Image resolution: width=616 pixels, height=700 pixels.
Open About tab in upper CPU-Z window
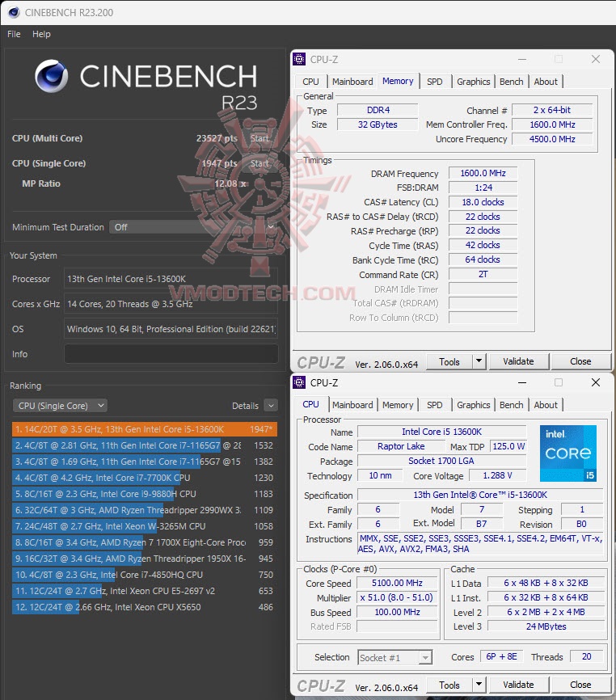546,82
